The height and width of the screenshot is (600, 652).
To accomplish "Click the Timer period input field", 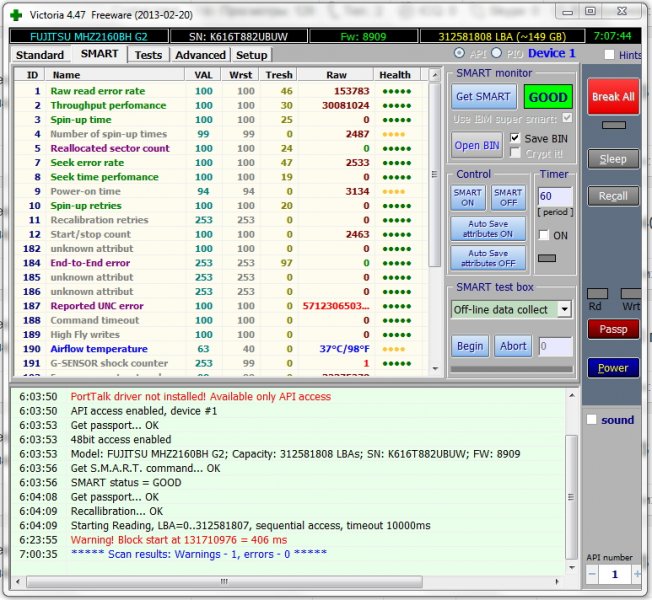I will tap(555, 196).
